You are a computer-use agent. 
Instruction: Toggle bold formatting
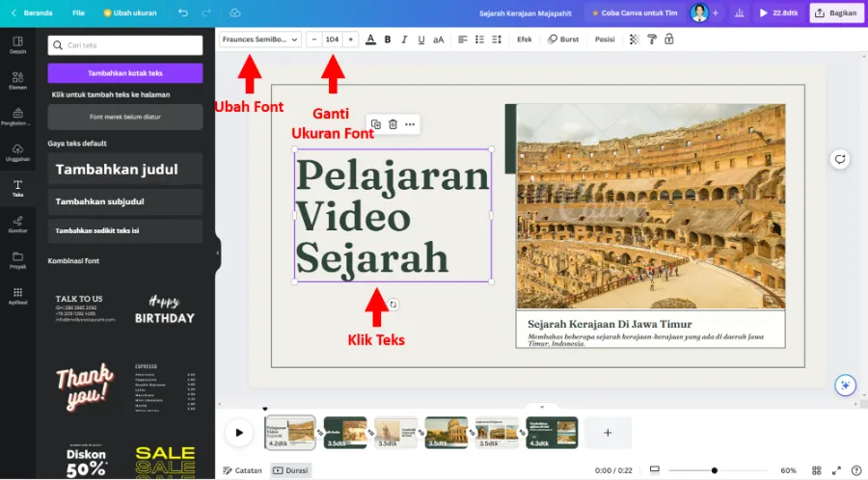[388, 40]
